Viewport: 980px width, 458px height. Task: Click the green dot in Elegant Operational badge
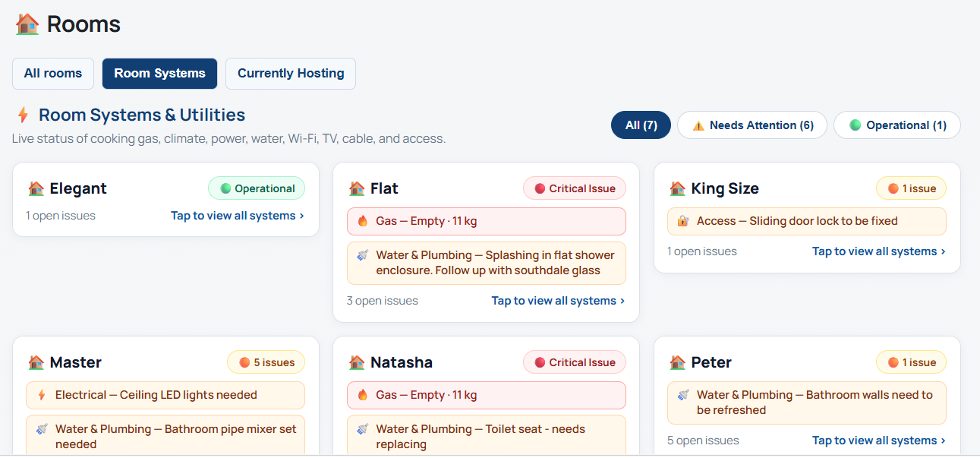225,188
